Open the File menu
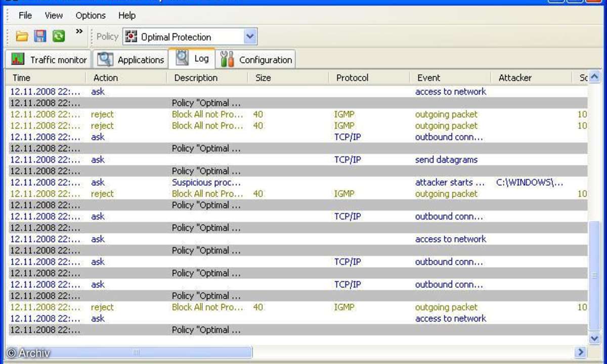This screenshot has height=364, width=607. point(25,16)
